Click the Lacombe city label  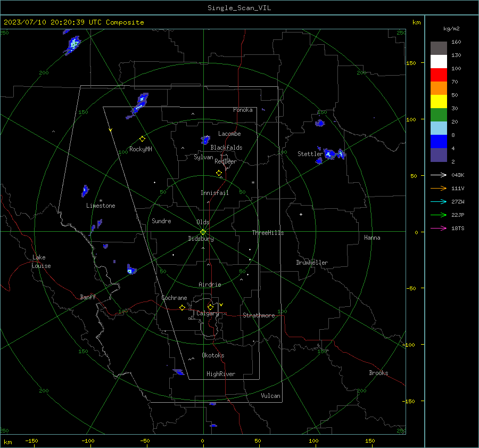coord(229,134)
